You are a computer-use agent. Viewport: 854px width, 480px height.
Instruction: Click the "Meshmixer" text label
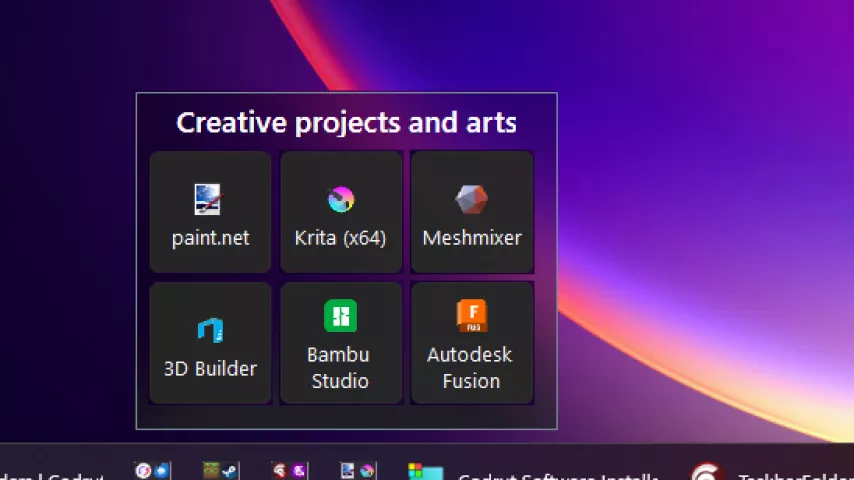(471, 238)
